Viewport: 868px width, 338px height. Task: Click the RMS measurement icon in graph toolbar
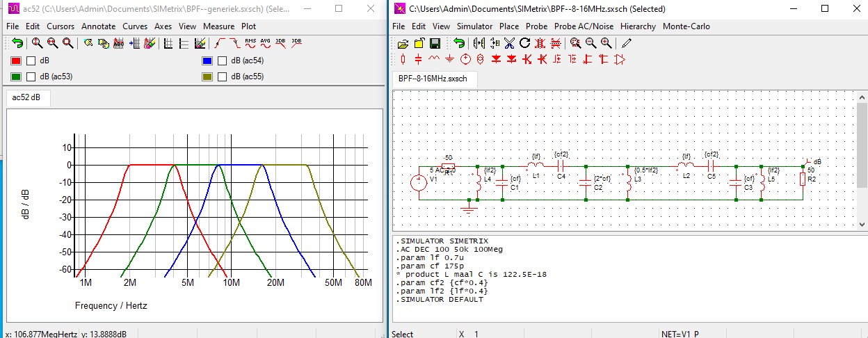click(x=250, y=42)
